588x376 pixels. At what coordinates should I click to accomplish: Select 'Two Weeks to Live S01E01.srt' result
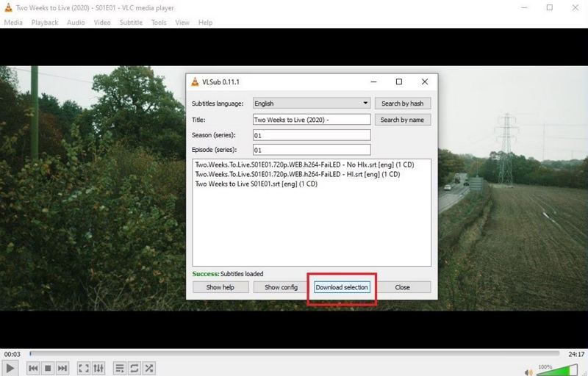[x=256, y=184]
